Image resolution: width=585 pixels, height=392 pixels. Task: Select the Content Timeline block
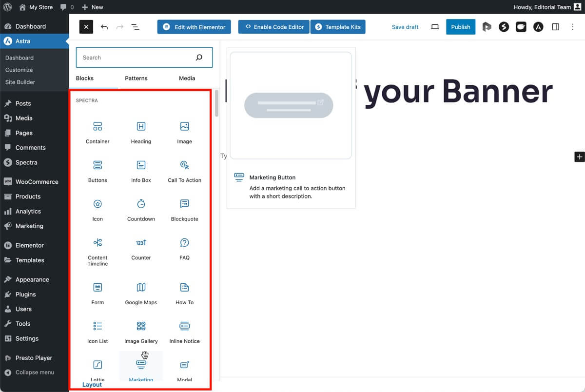pyautogui.click(x=97, y=252)
